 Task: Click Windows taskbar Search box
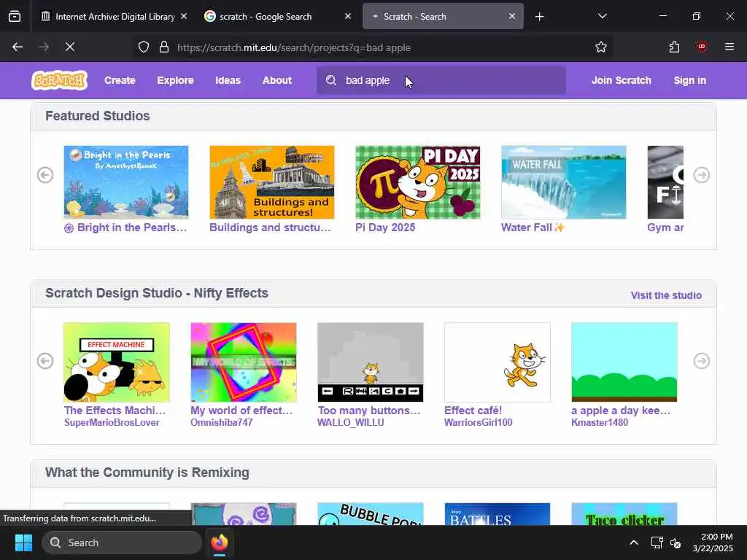122,542
